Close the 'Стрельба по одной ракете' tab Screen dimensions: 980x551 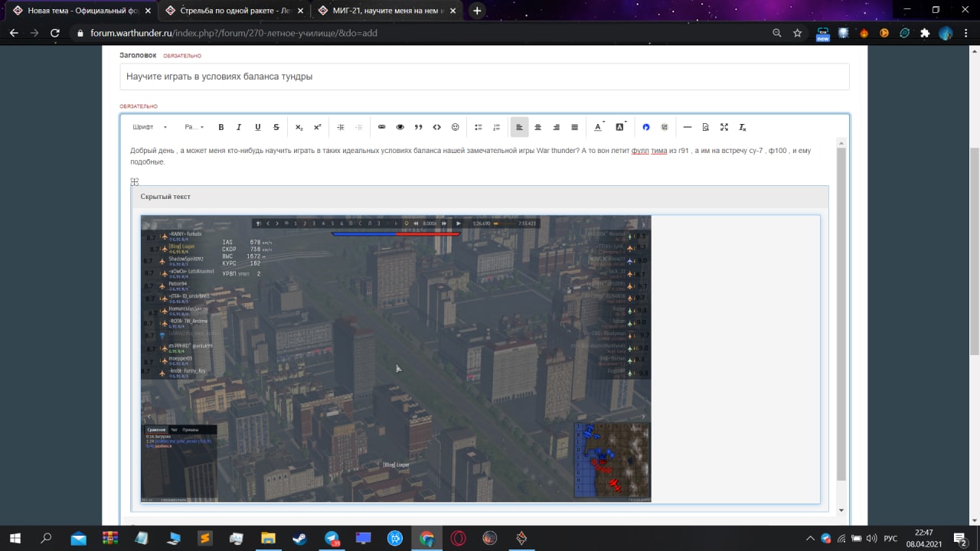click(x=300, y=11)
